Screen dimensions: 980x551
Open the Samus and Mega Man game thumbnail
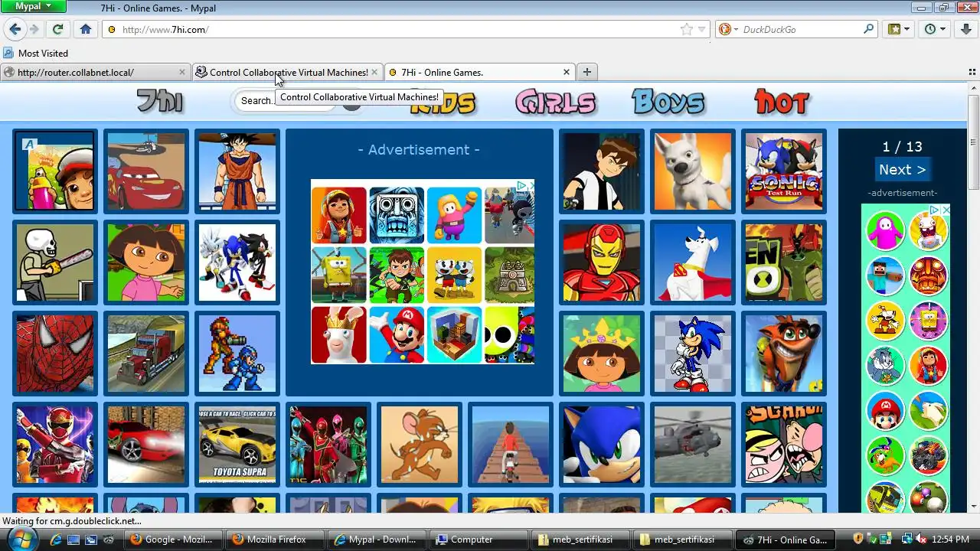pos(237,354)
